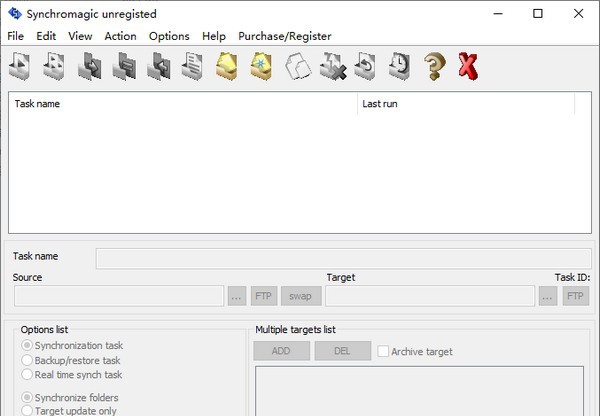The image size is (600, 416).
Task: Open the scheduler clock icon
Action: [x=399, y=67]
